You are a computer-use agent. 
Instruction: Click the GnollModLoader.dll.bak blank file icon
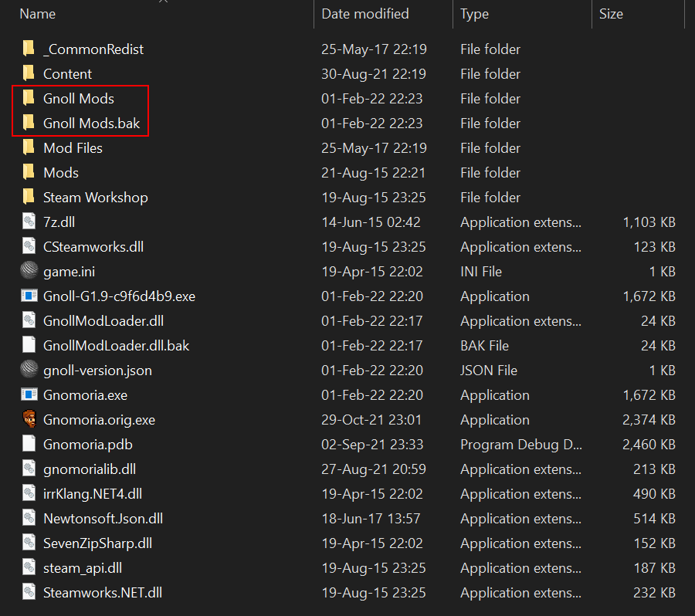(x=29, y=345)
